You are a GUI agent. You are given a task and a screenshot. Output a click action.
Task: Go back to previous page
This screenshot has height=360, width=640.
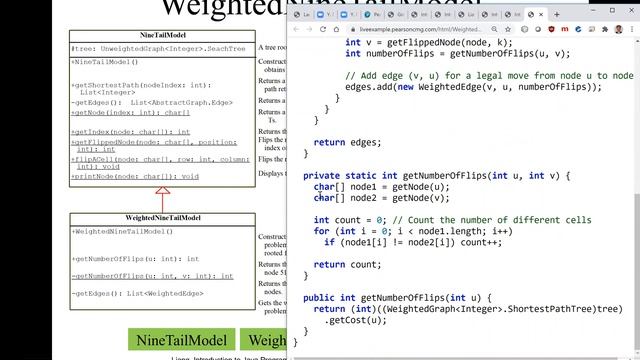pyautogui.click(x=296, y=29)
